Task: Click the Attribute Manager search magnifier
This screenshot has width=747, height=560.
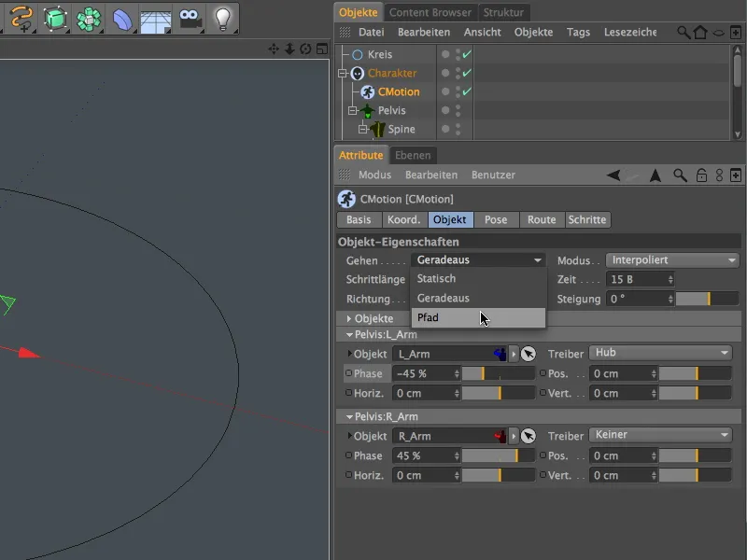Action: point(680,175)
